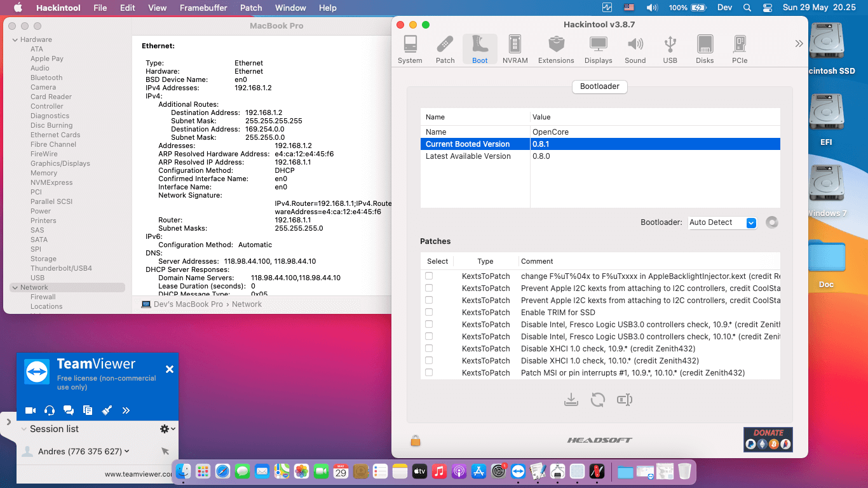Open the TeamViewer file box icon

point(88,410)
